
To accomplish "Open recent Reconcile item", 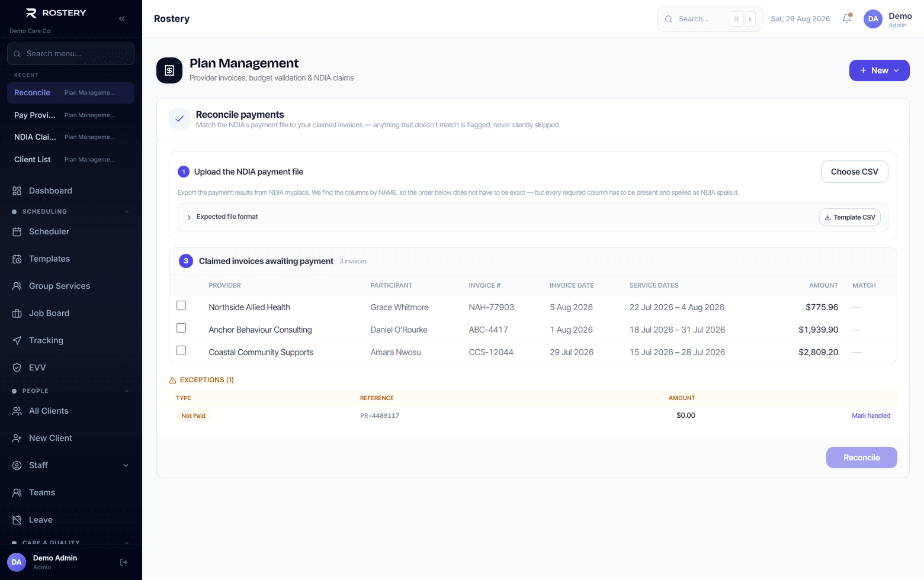I will (71, 93).
